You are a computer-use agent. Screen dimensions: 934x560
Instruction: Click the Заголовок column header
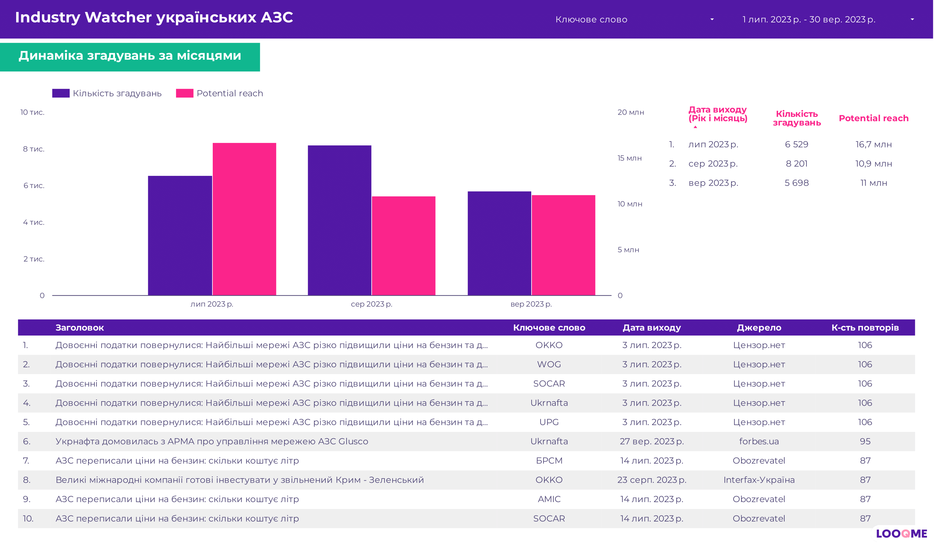pos(80,327)
